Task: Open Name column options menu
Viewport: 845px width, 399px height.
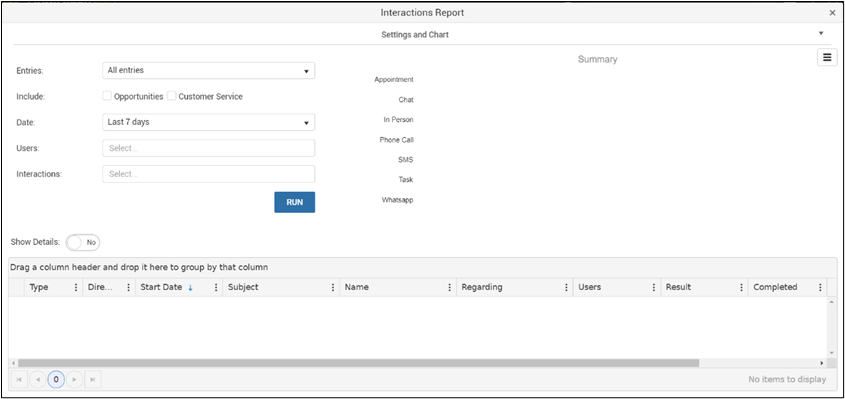Action: pyautogui.click(x=449, y=287)
